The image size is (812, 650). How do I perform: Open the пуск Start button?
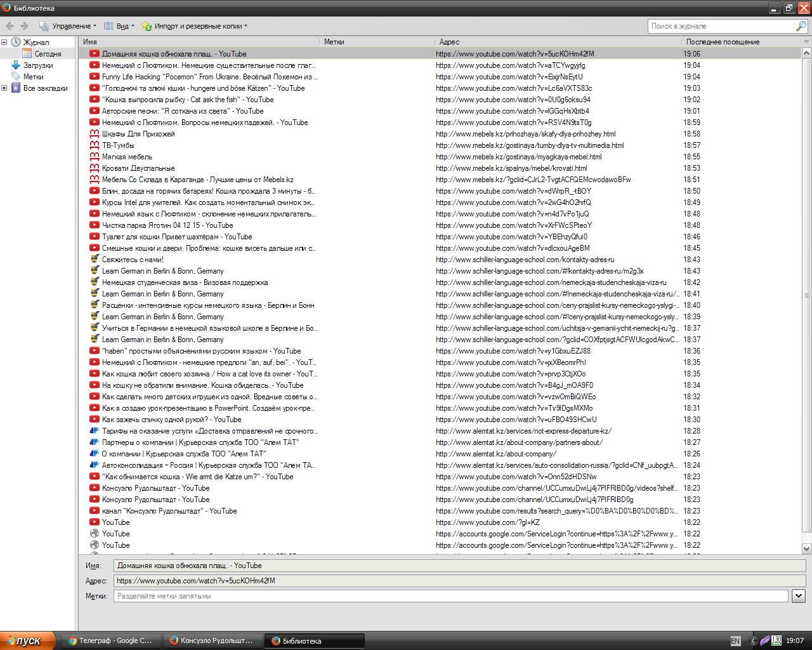(x=27, y=640)
